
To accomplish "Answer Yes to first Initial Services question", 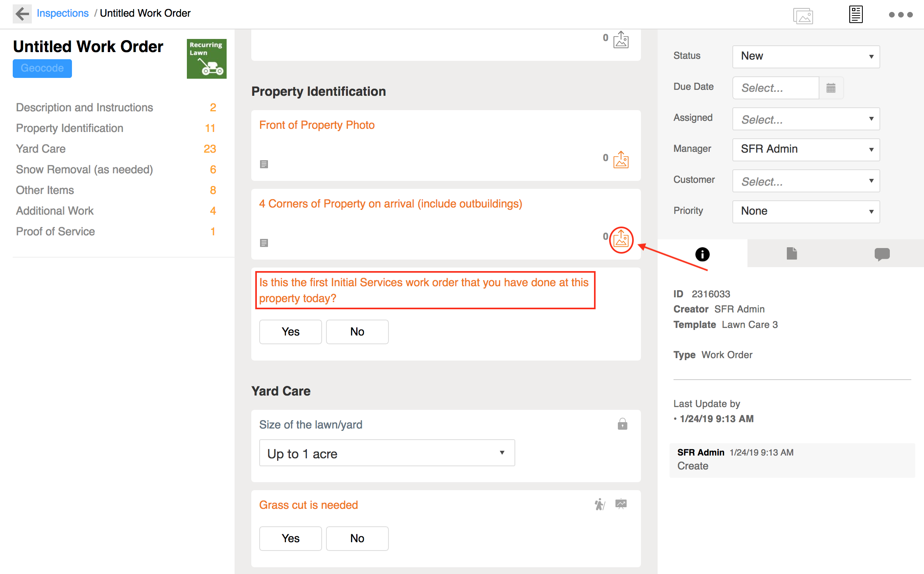I will point(290,332).
